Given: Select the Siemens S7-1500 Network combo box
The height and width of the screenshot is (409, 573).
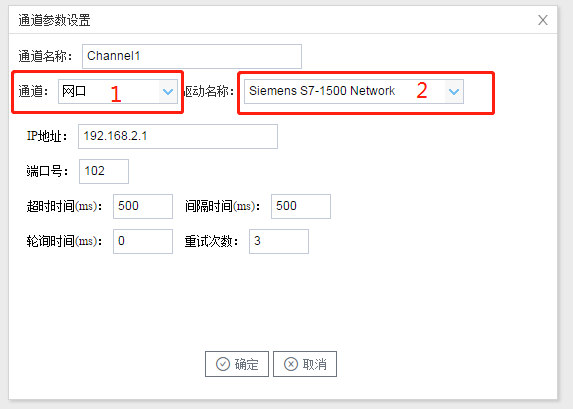Looking at the screenshot, I should [x=354, y=91].
